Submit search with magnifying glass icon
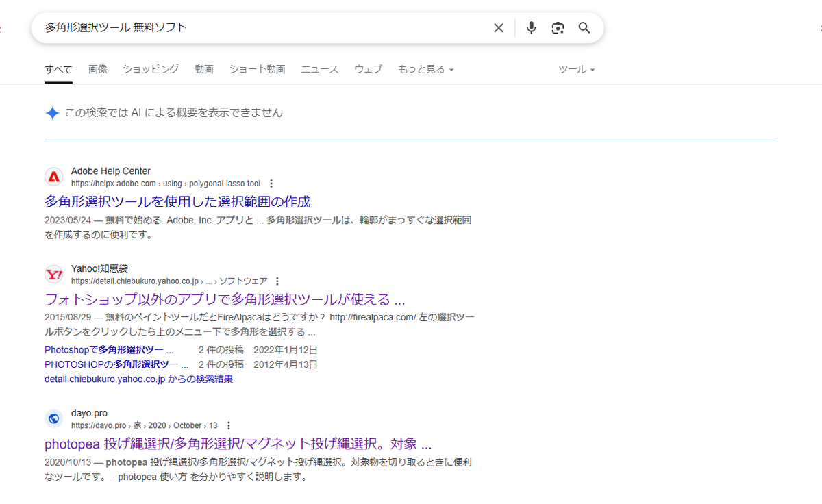Image resolution: width=822 pixels, height=504 pixels. point(584,28)
